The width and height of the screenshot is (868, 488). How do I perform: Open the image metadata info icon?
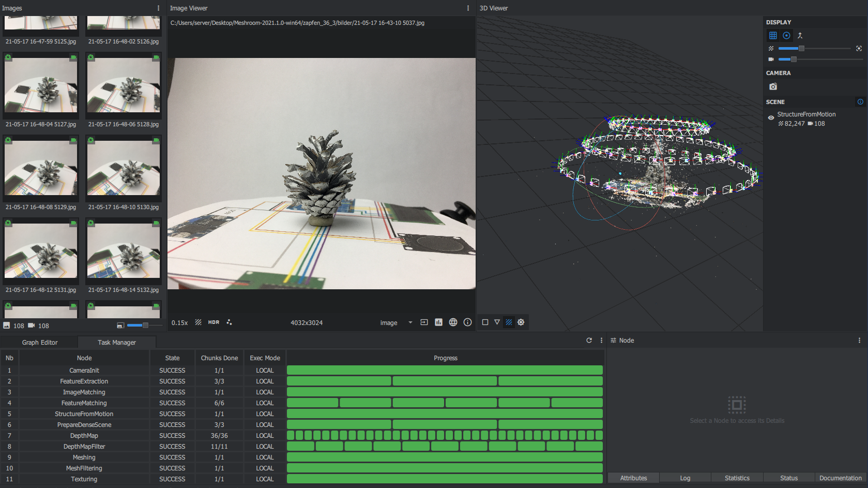pos(467,322)
